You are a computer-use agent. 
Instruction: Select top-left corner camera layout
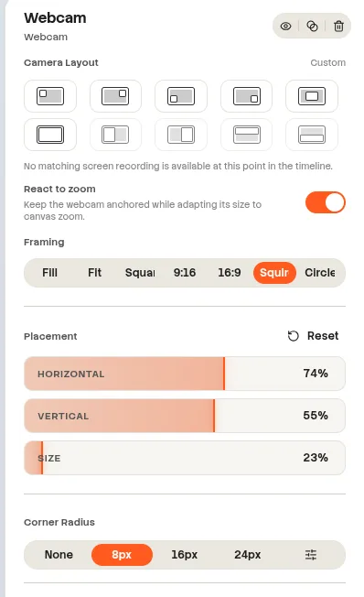coord(50,96)
